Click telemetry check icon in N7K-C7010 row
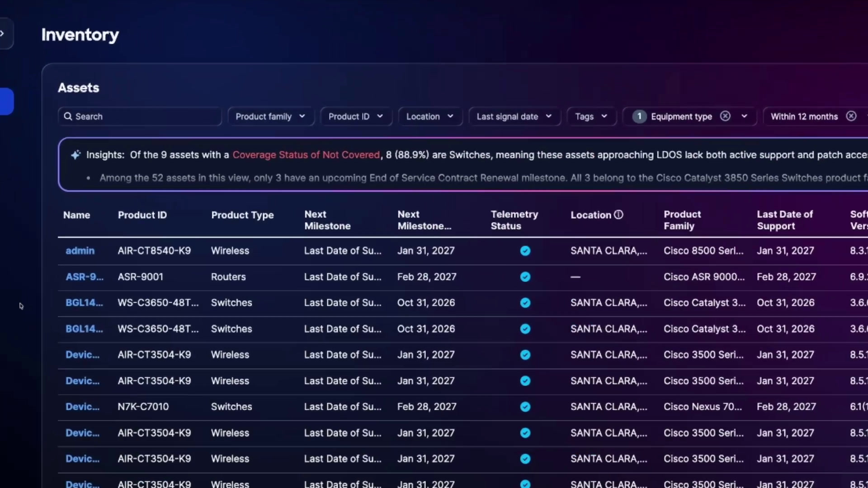868x488 pixels. 525,407
